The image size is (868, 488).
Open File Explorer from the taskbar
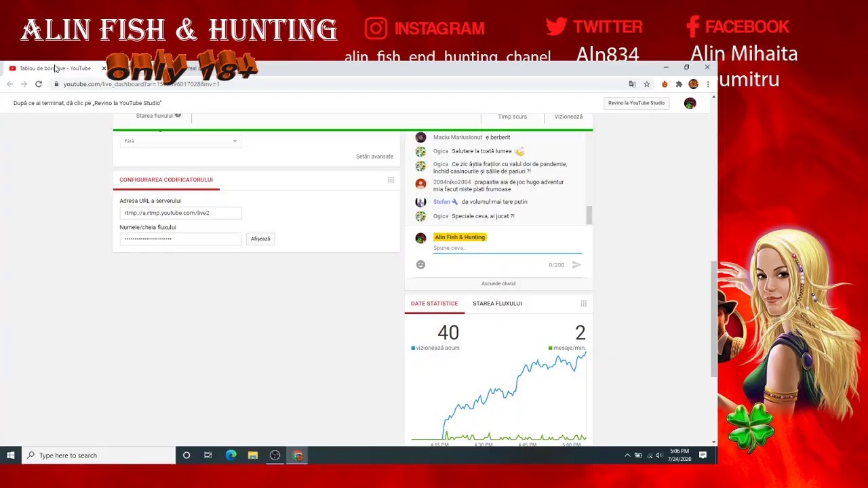[x=253, y=455]
